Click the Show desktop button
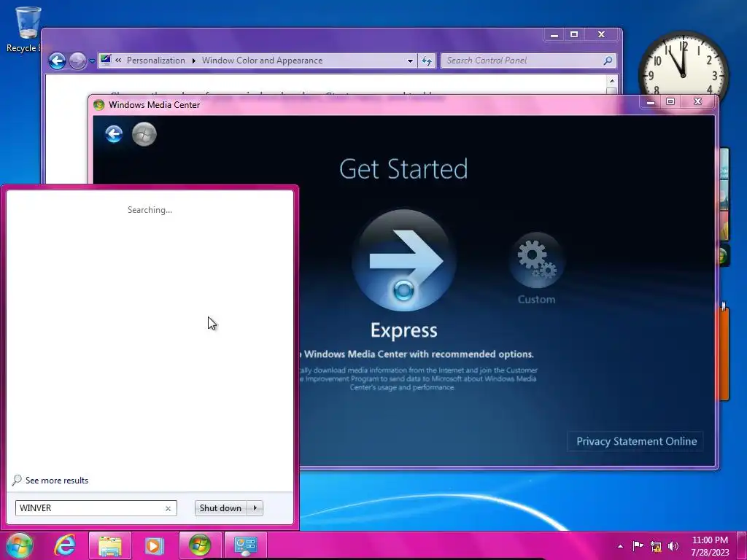Viewport: 747px width, 560px height. (742, 545)
